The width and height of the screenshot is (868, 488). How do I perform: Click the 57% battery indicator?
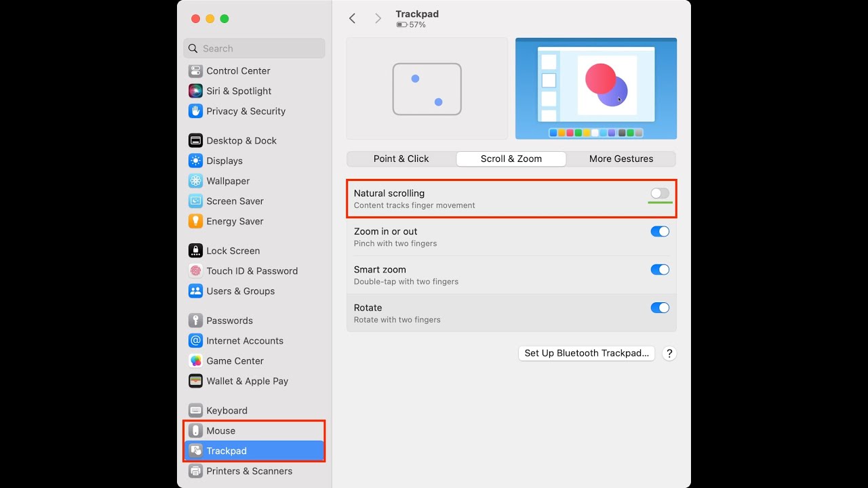412,25
